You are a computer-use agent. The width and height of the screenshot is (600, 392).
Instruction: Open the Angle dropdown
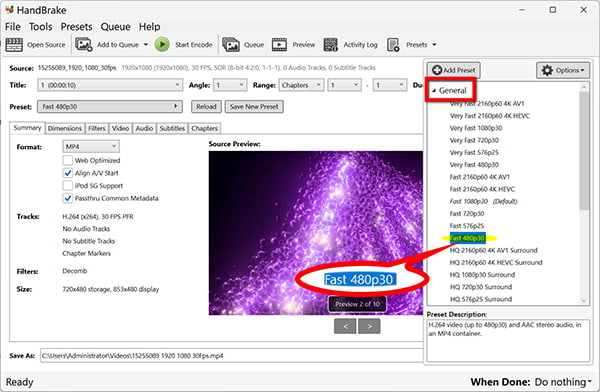(230, 85)
